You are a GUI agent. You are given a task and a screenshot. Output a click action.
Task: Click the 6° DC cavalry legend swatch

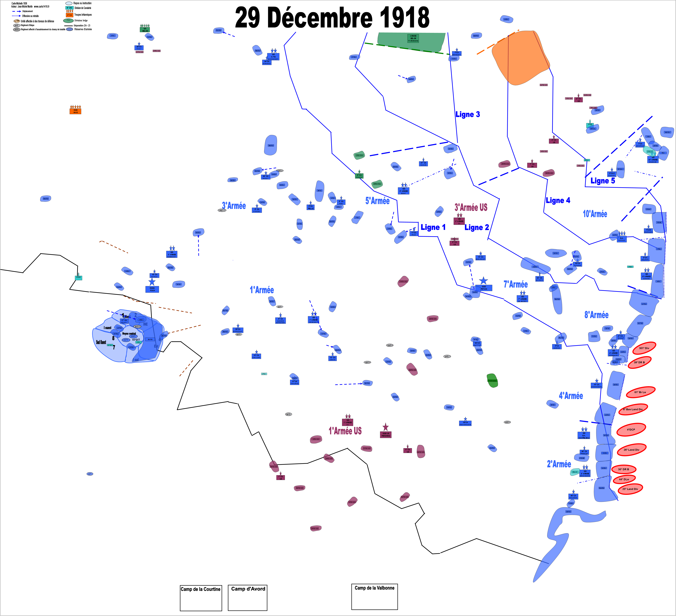click(x=69, y=8)
